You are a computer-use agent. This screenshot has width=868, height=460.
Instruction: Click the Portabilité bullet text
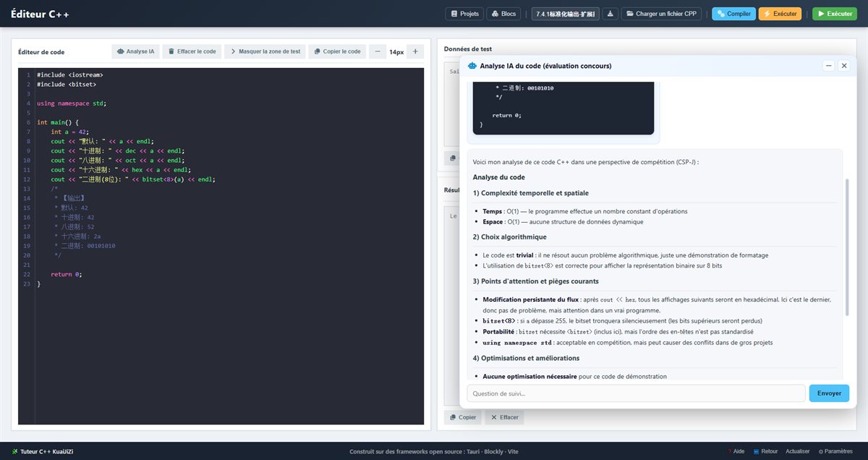[x=618, y=331]
